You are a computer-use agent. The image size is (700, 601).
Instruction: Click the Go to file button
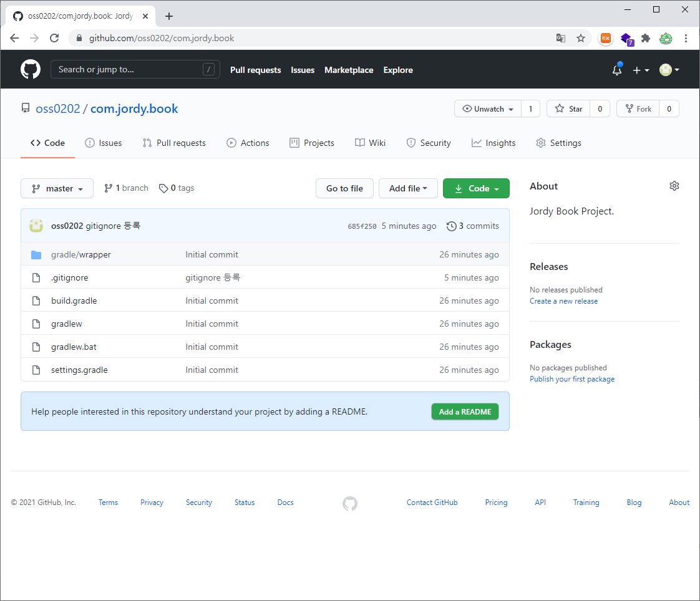(x=344, y=188)
